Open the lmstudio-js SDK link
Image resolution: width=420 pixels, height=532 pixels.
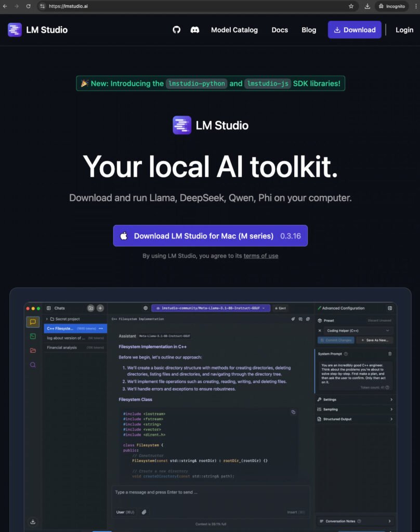coord(268,84)
